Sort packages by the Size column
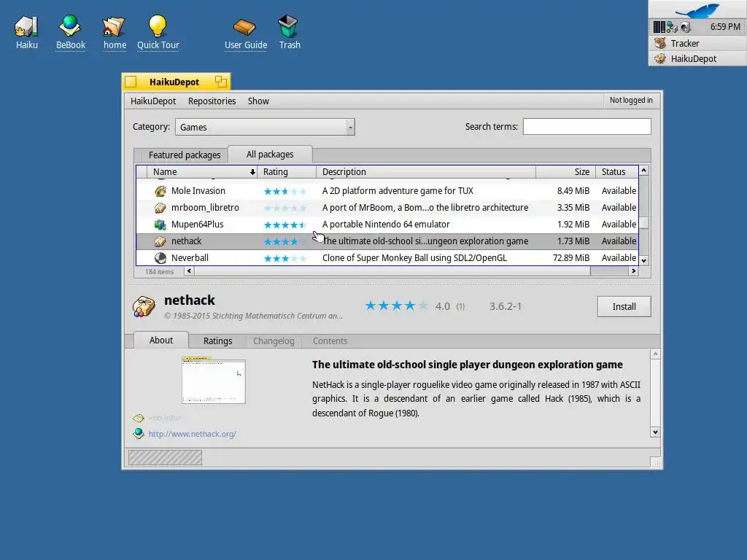The width and height of the screenshot is (747, 560). pos(565,172)
